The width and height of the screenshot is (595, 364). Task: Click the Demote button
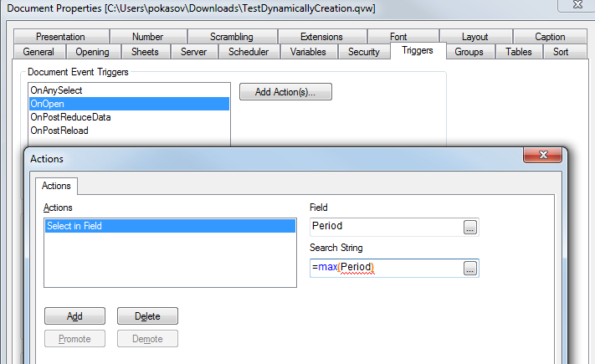click(x=147, y=339)
